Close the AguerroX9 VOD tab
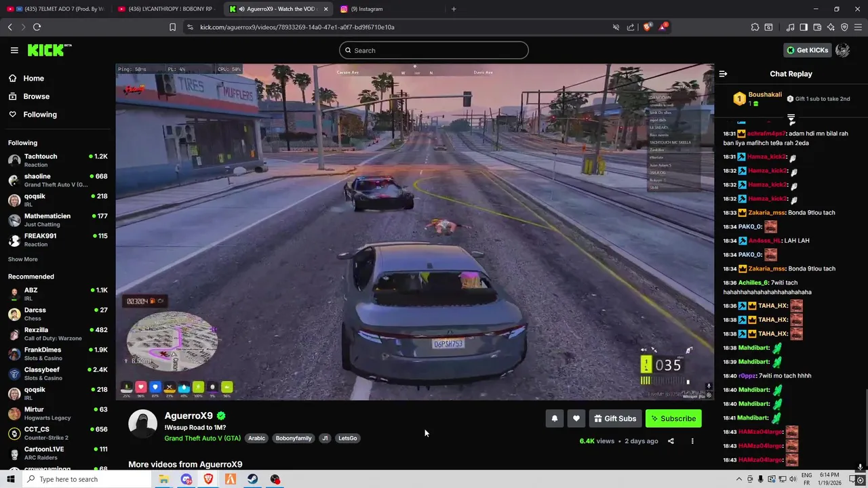Image resolution: width=868 pixels, height=488 pixels. tap(325, 9)
